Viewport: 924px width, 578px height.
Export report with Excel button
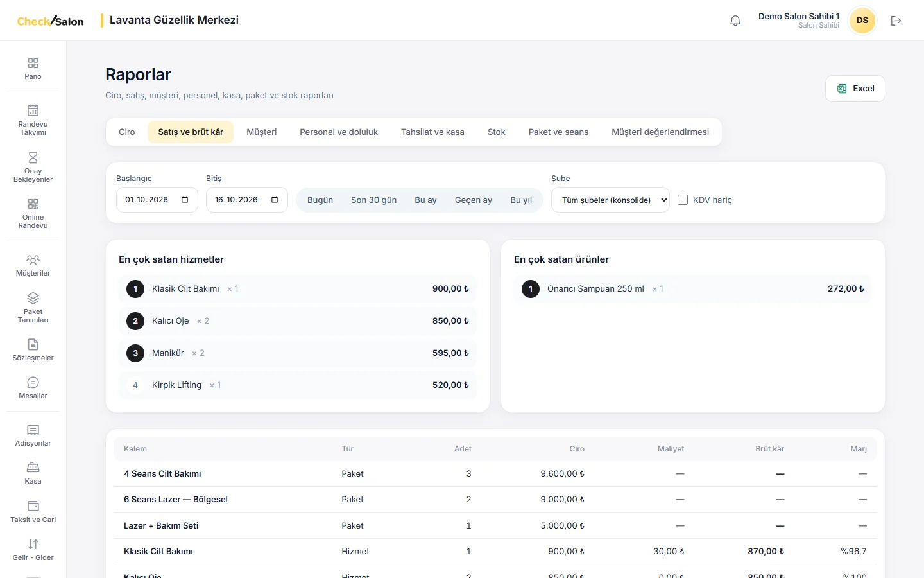click(855, 89)
